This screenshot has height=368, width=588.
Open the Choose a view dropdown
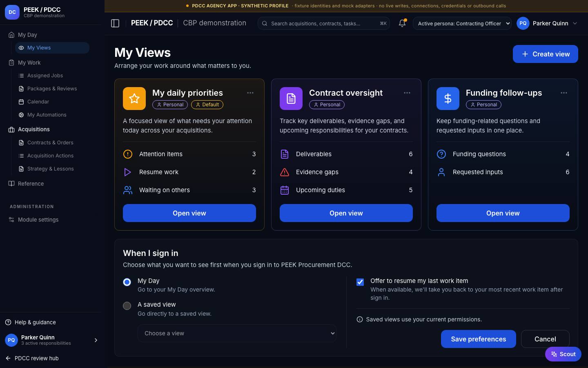click(x=237, y=333)
